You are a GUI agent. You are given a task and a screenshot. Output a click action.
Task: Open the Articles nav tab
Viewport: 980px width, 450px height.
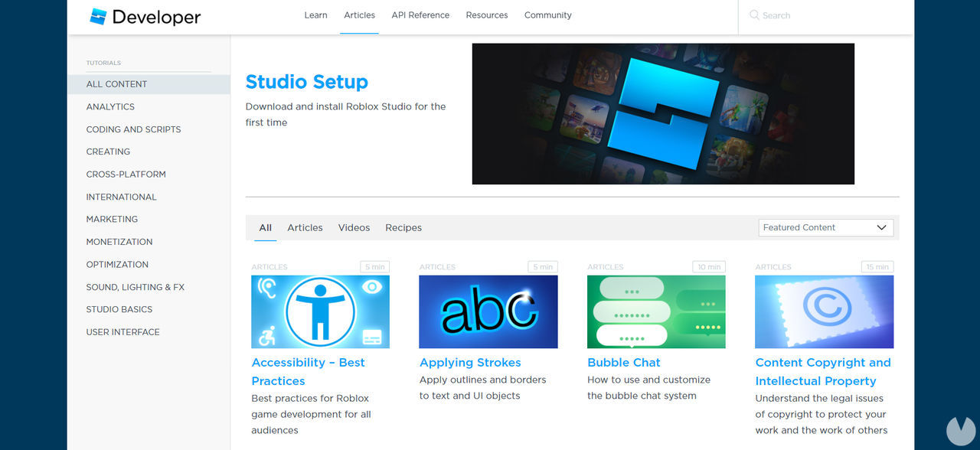pos(359,15)
